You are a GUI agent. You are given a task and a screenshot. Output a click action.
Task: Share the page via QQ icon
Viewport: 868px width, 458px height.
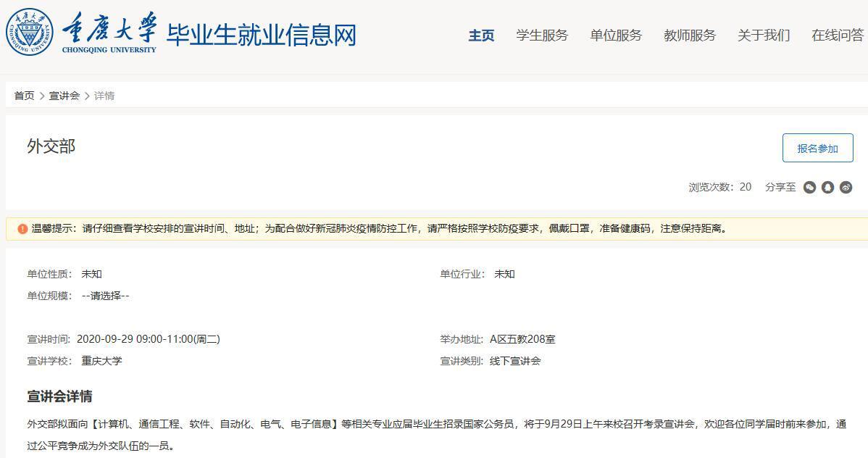click(827, 187)
